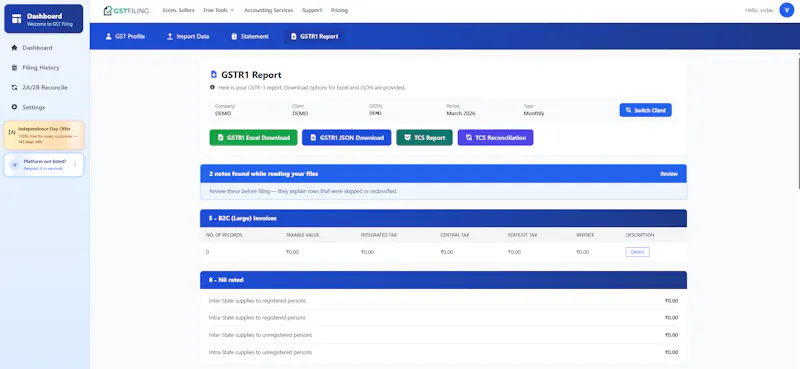Image resolution: width=800 pixels, height=369 pixels.
Task: Click the Platform not listed star icon
Action: pyautogui.click(x=15, y=164)
